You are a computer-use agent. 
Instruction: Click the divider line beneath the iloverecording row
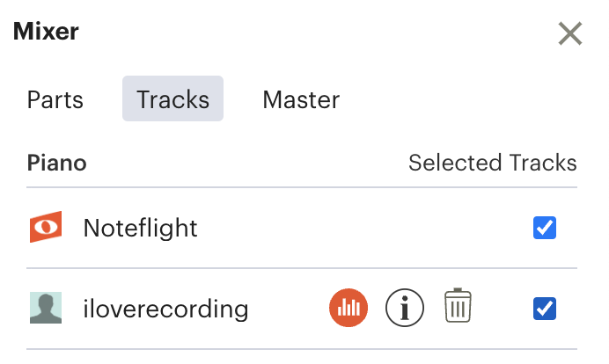[x=302, y=349]
